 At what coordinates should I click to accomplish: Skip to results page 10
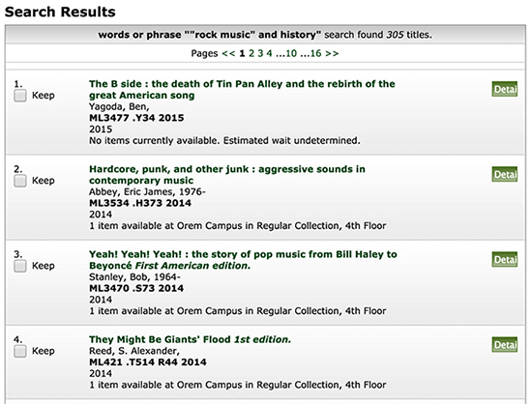pyautogui.click(x=291, y=53)
